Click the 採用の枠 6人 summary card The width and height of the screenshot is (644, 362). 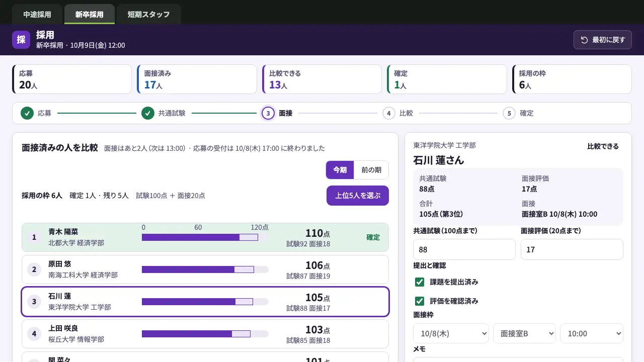[572, 79]
